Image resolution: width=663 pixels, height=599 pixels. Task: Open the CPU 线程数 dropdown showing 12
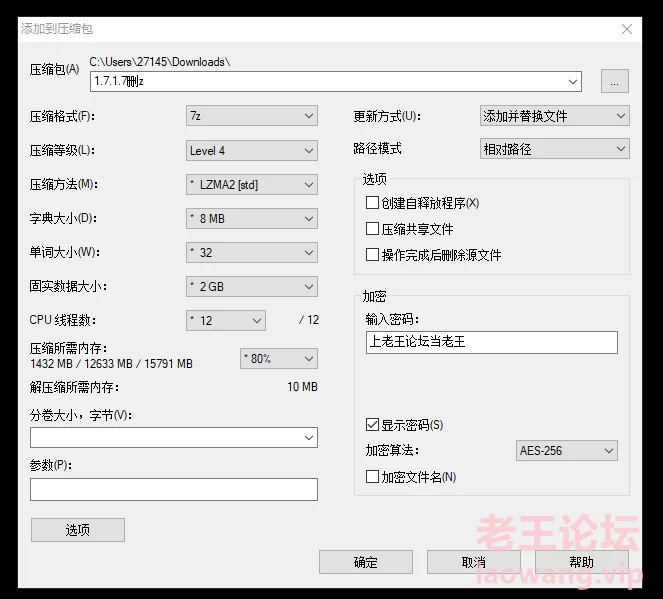coord(226,320)
